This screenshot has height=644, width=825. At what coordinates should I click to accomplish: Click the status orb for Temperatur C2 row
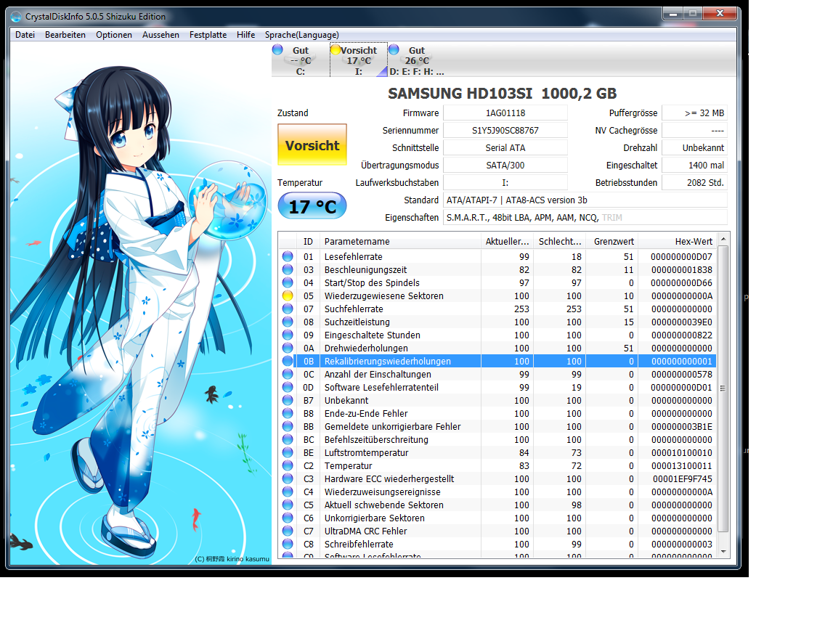(x=288, y=465)
